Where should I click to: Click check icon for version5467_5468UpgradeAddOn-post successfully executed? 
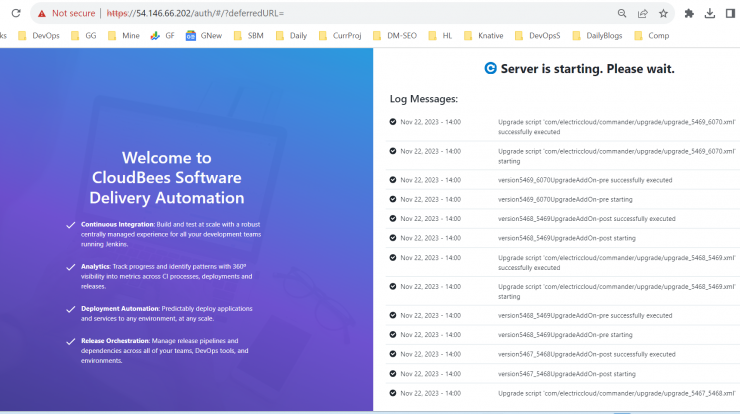point(393,354)
